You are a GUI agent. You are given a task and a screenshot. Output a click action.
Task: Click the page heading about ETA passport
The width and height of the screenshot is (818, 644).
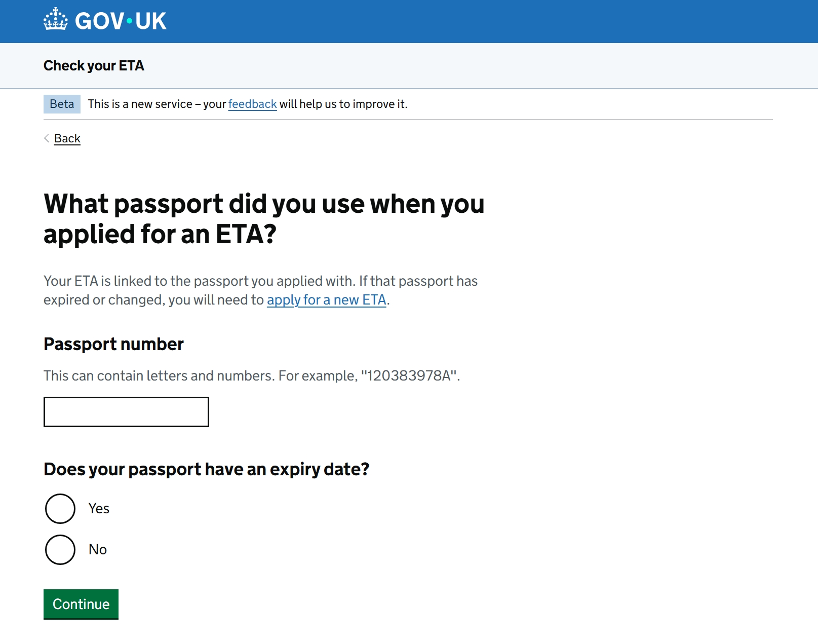click(x=264, y=218)
